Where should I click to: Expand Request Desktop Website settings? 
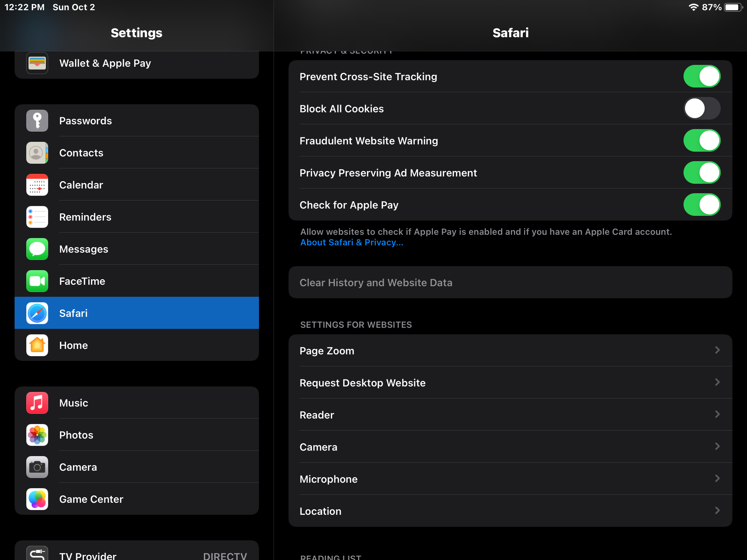[x=717, y=382]
